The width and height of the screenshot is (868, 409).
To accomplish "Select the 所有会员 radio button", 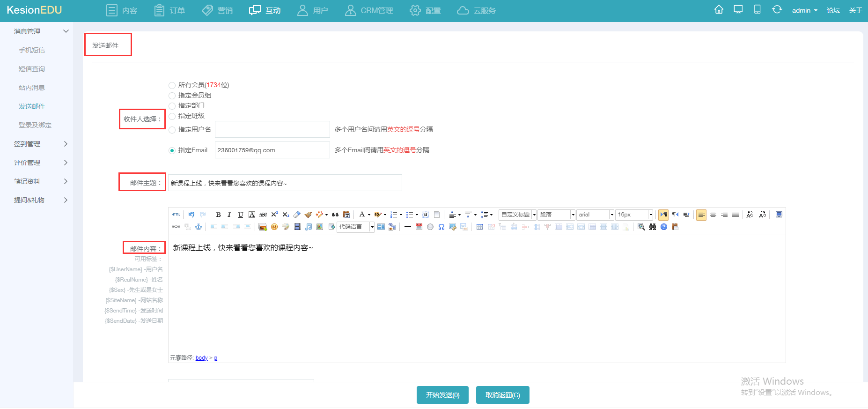I will (172, 85).
